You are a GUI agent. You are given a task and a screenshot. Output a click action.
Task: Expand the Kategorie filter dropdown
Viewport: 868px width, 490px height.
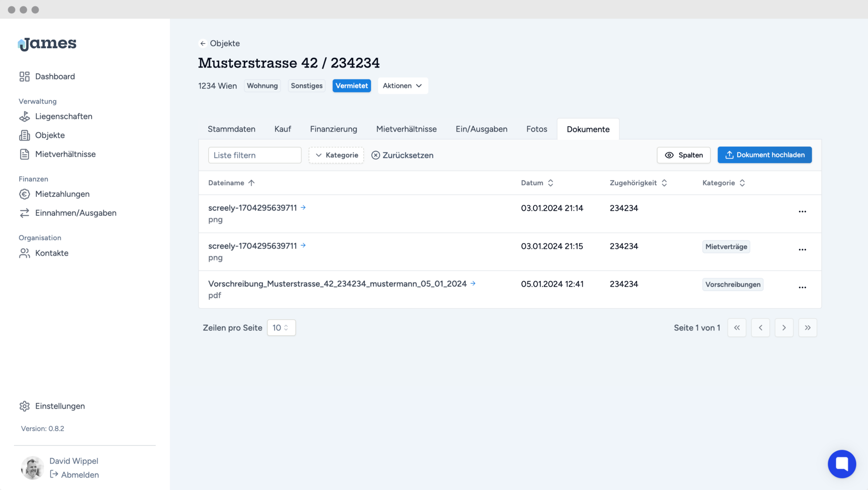tap(336, 155)
